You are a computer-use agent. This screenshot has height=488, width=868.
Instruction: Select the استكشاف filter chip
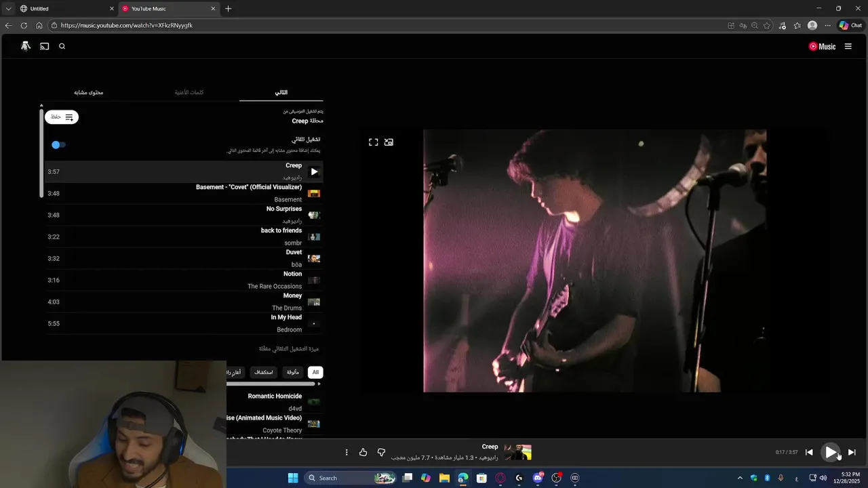263,372
